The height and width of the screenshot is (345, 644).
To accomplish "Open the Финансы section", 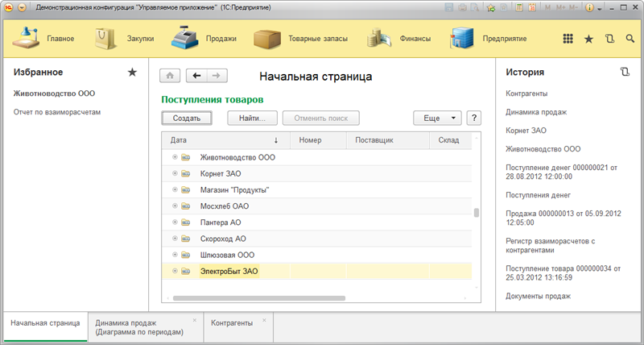I will pyautogui.click(x=398, y=39).
